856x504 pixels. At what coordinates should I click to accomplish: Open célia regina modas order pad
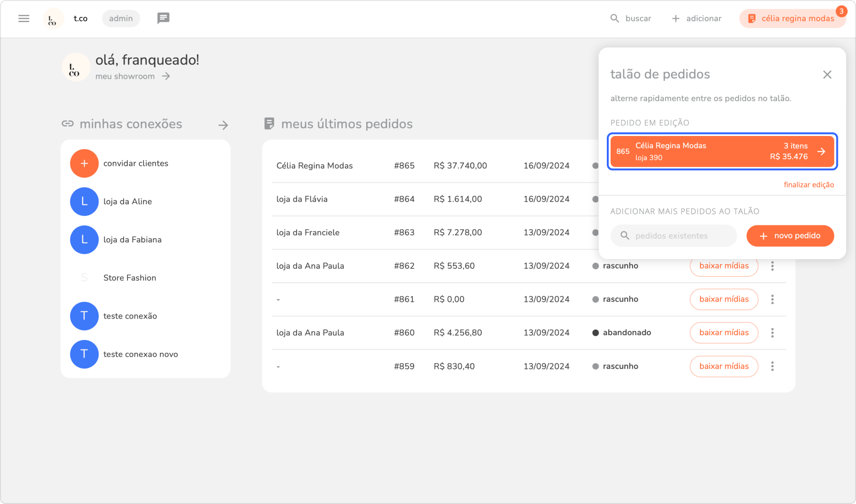792,19
